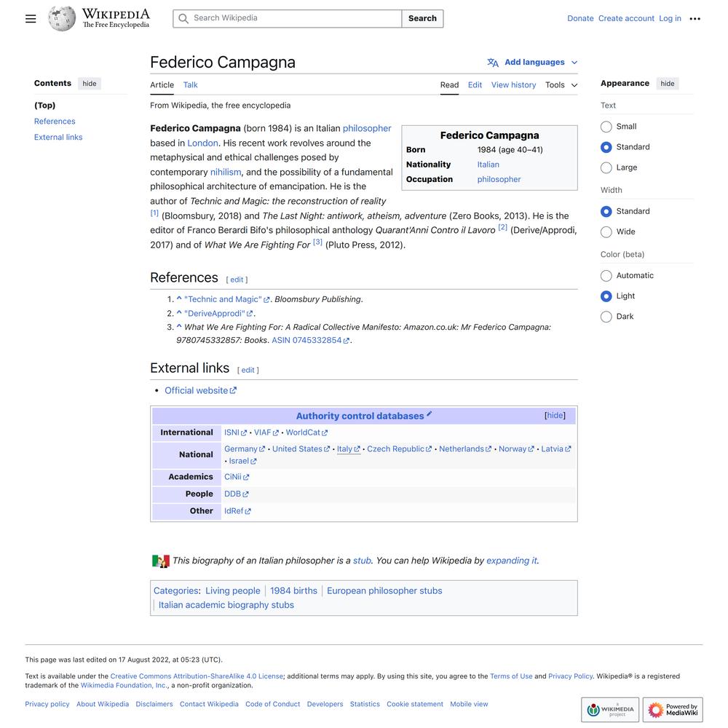728x728 pixels.
Task: Open the IdRef link
Action: (x=237, y=511)
